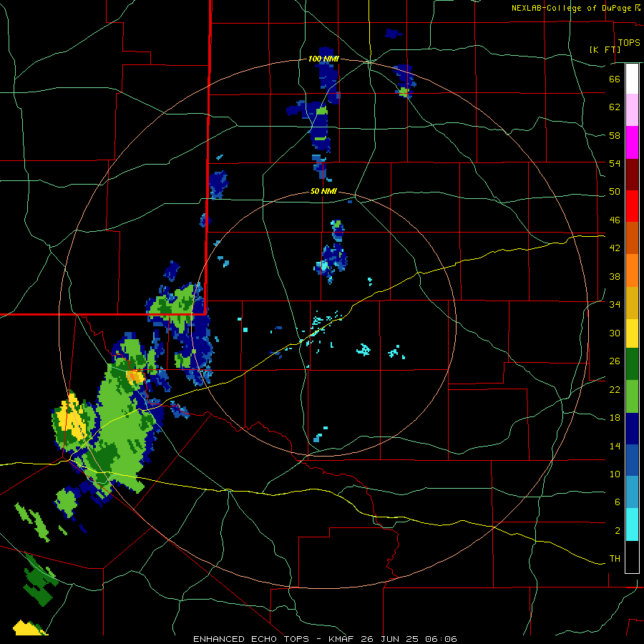The image size is (644, 644).
Task: Select the light green legend swatch
Action: pyautogui.click(x=632, y=396)
